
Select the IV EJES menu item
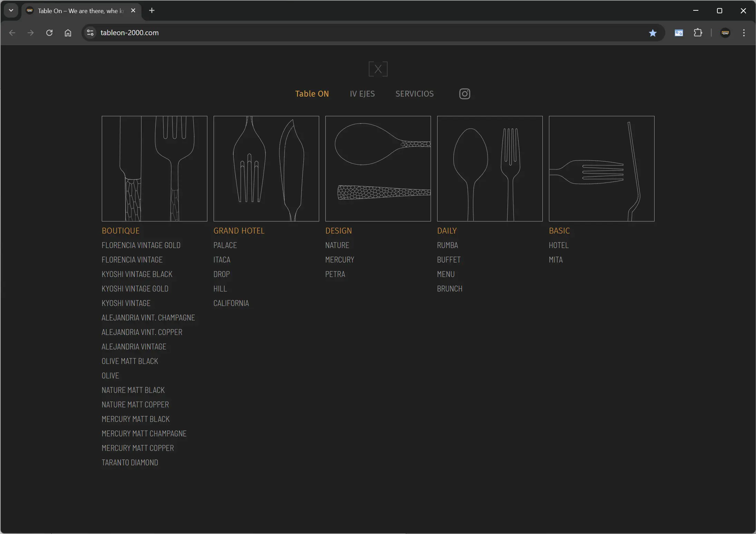point(362,94)
